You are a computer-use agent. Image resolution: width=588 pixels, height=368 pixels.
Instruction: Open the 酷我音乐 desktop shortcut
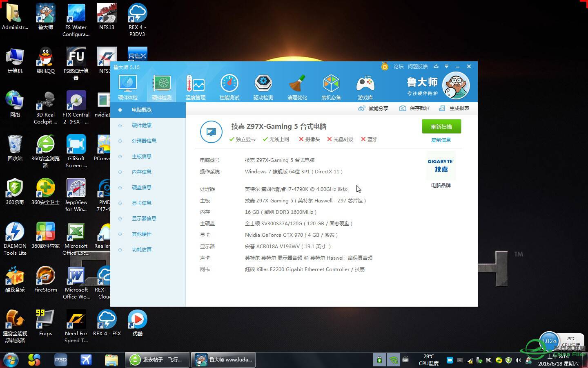(x=15, y=279)
